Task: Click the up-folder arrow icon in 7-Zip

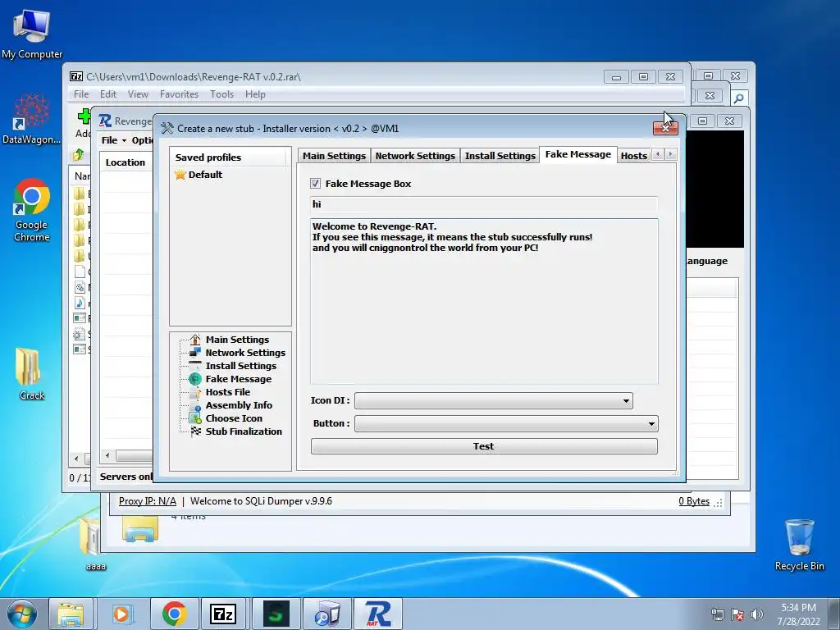Action: point(79,155)
